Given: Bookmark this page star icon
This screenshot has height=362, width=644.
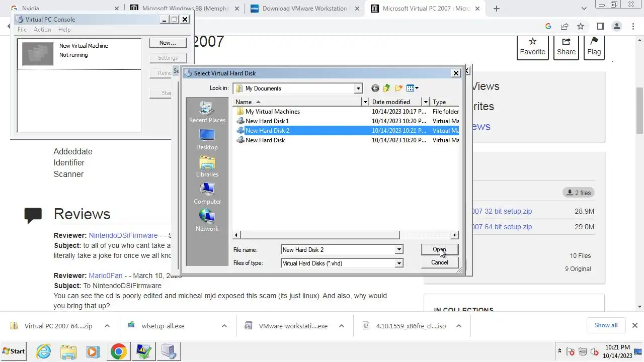Looking at the screenshot, I should click(581, 26).
